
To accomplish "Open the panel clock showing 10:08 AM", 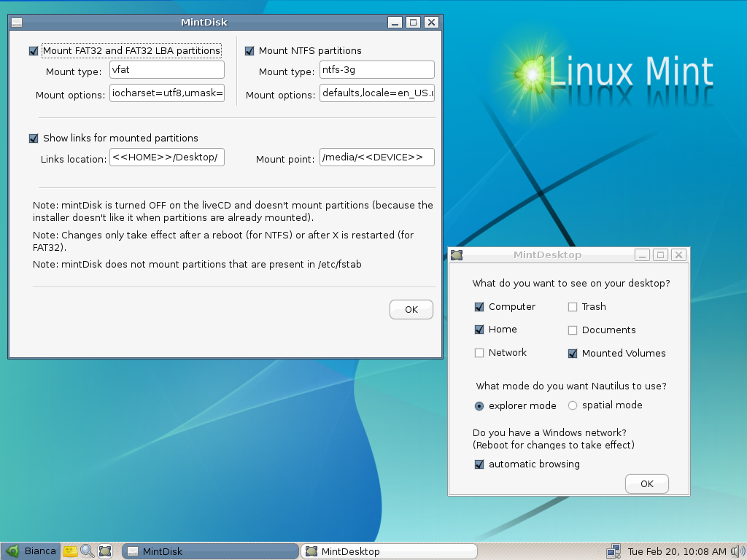I will tap(677, 551).
